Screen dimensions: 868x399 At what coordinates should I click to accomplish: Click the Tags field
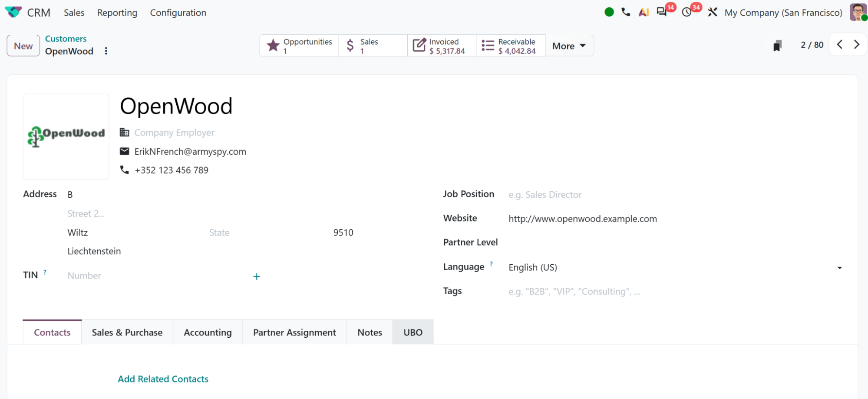point(675,291)
